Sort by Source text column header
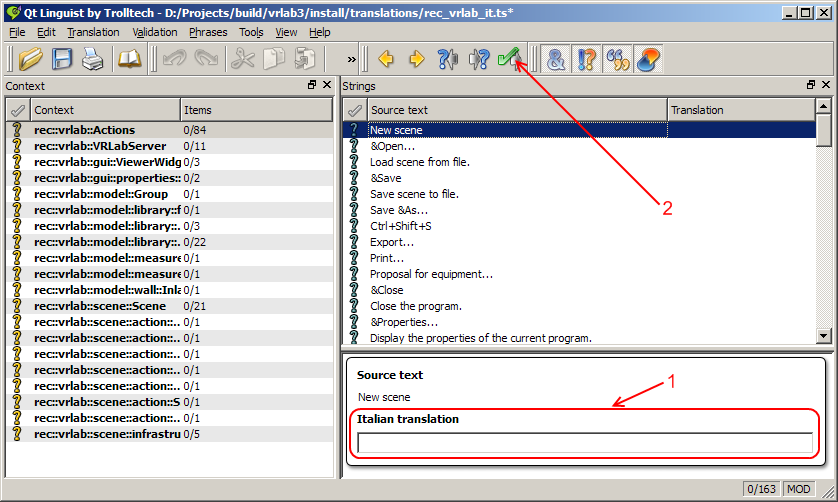This screenshot has width=838, height=502. click(517, 110)
